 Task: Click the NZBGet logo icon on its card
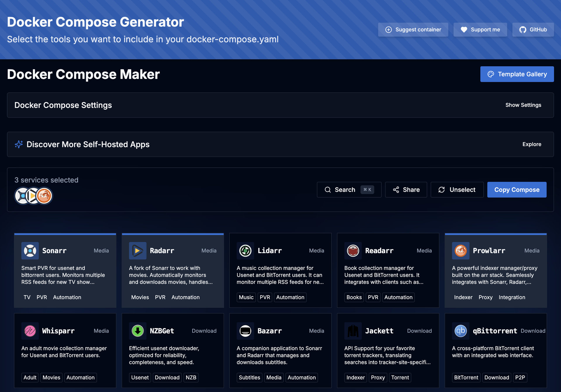pos(138,331)
